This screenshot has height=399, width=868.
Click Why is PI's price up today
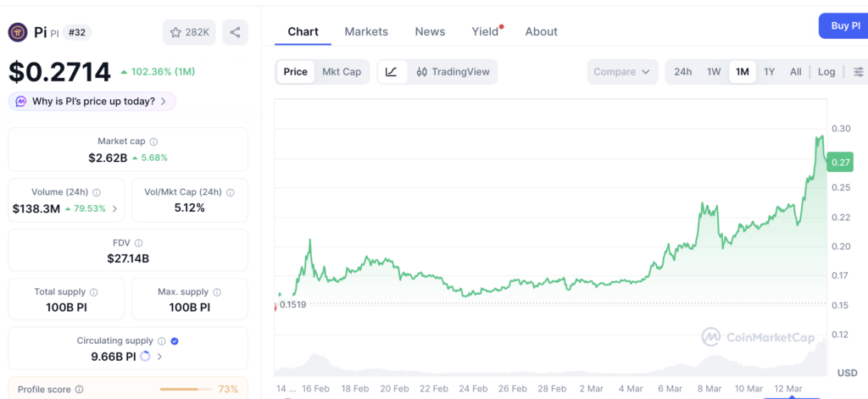click(92, 102)
